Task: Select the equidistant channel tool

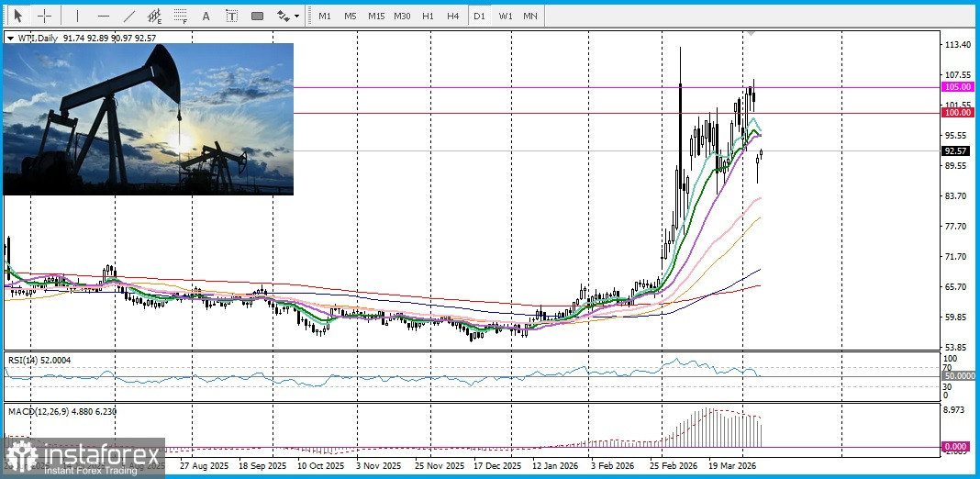Action: click(154, 16)
